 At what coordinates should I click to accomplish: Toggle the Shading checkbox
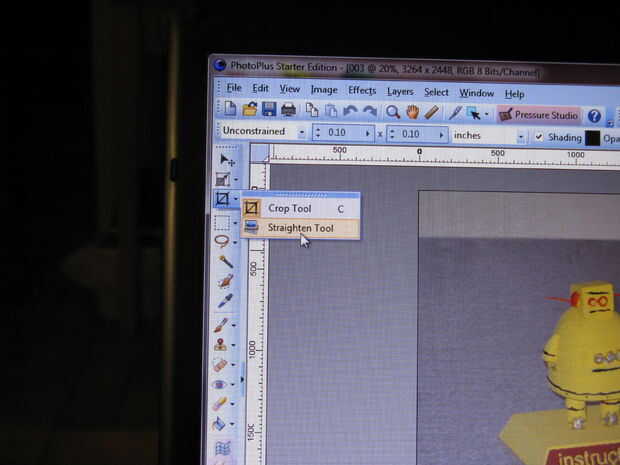[x=539, y=137]
